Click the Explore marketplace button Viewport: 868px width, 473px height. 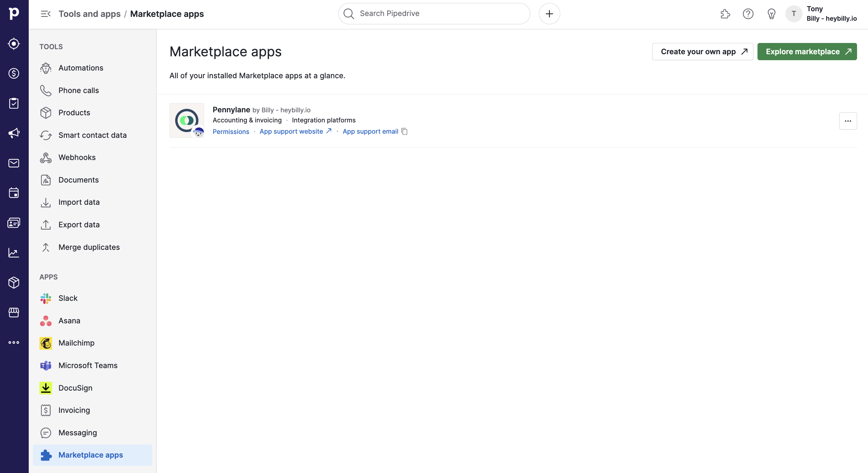click(x=807, y=52)
